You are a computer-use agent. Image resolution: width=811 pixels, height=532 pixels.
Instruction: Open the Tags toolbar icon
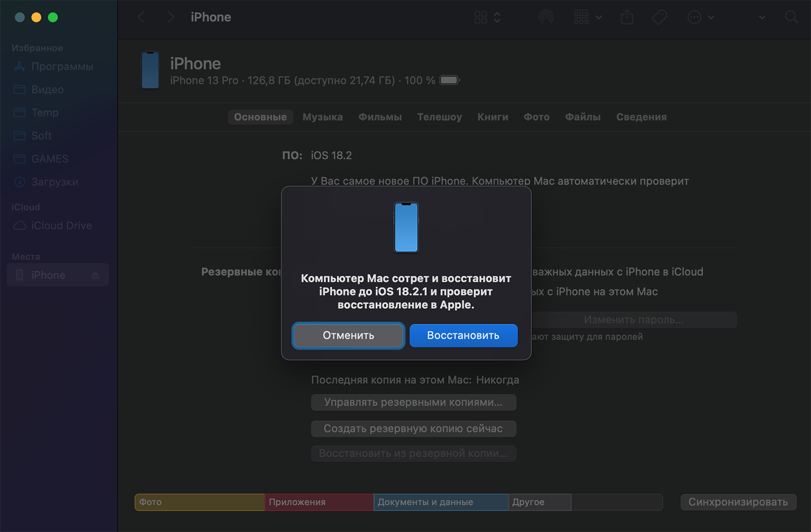(659, 17)
